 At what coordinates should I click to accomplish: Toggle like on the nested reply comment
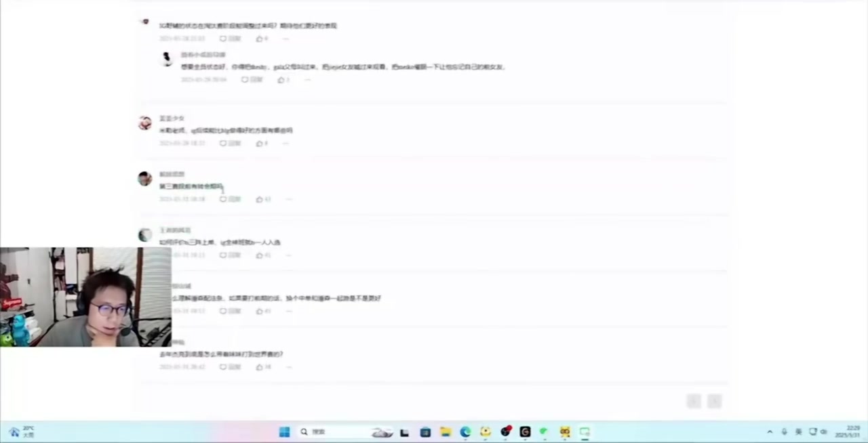click(282, 79)
